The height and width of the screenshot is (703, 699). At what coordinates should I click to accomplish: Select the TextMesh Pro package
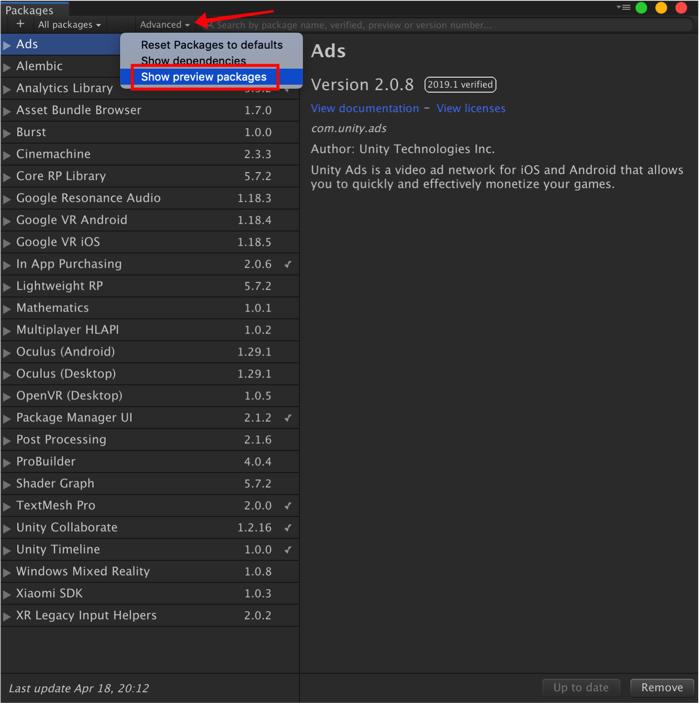click(150, 506)
